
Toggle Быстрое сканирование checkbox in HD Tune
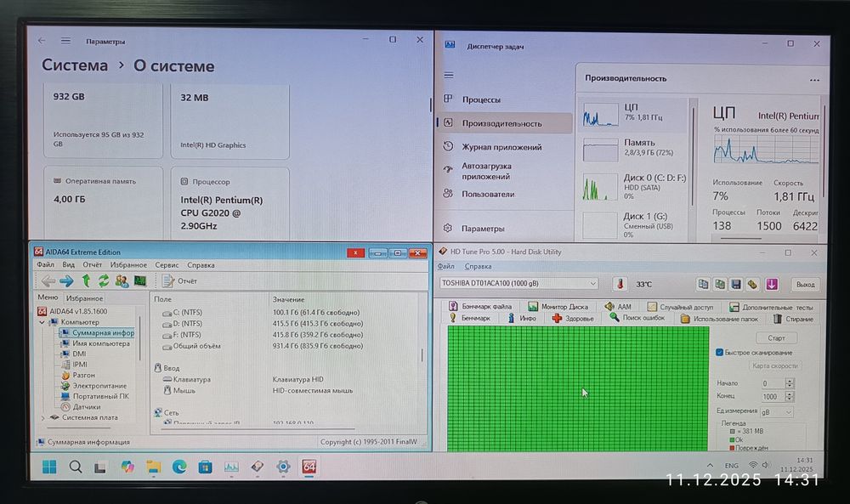pyautogui.click(x=719, y=352)
